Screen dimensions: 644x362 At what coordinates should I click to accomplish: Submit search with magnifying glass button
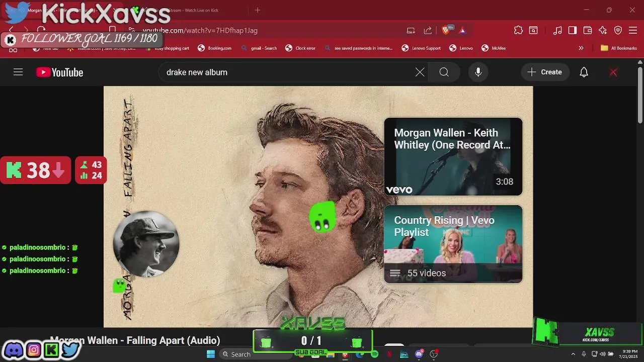coord(444,72)
